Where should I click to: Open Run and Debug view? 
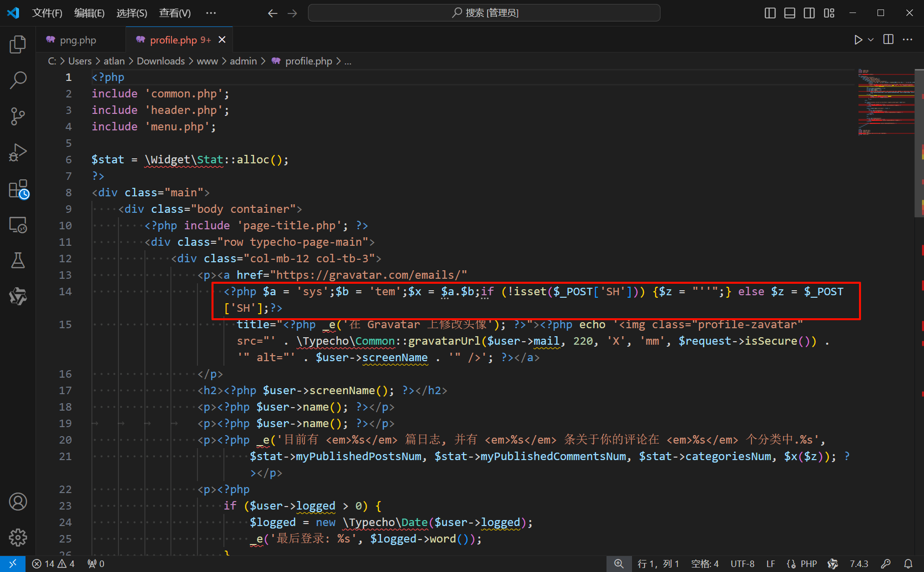18,152
